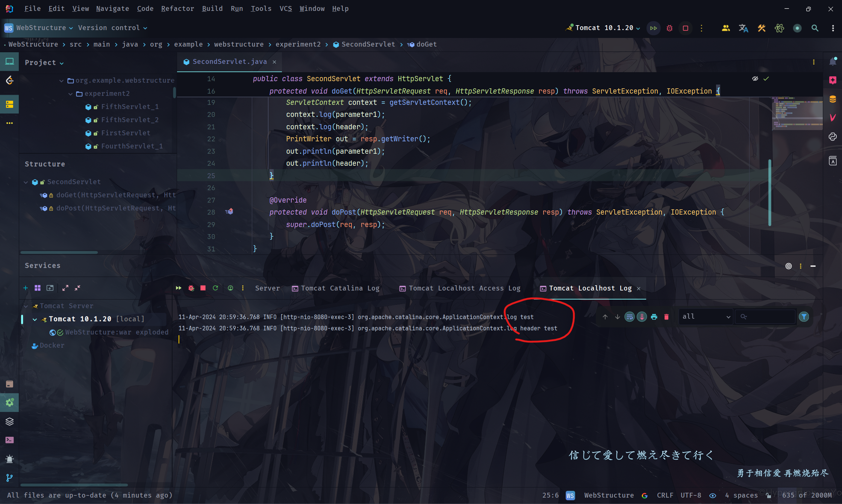Add a service with plus icon
The width and height of the screenshot is (842, 504).
tap(26, 288)
